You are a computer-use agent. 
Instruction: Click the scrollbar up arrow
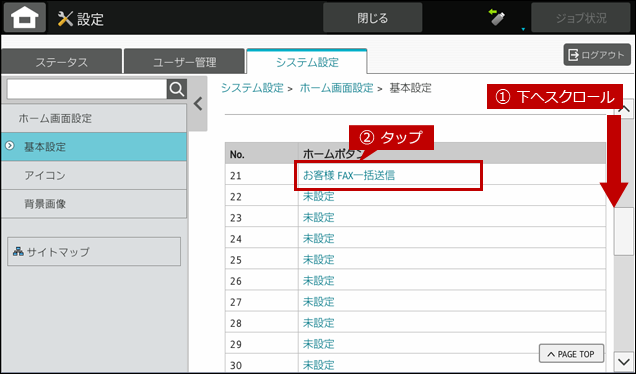click(625, 109)
